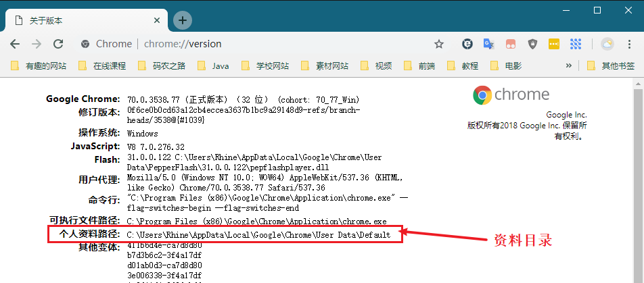
Task: Open a new tab with plus button
Action: (183, 20)
